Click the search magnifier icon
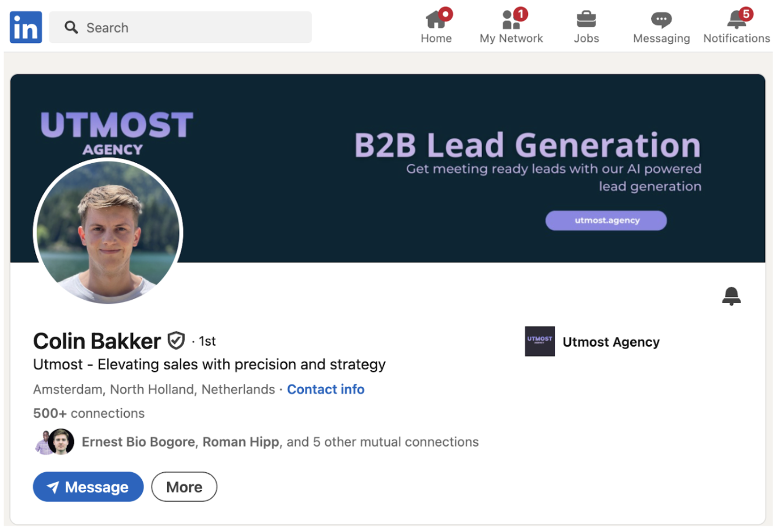 [x=71, y=27]
